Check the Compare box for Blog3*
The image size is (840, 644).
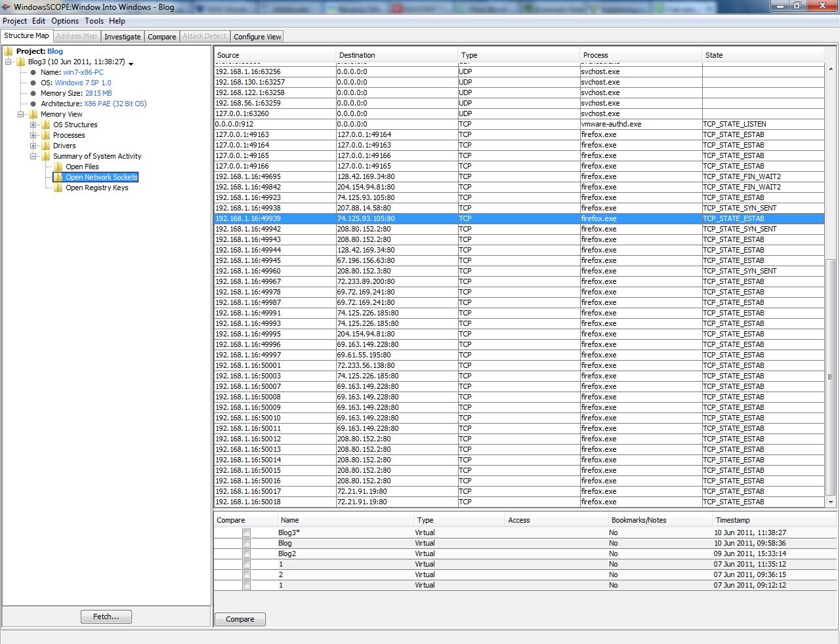click(x=246, y=533)
